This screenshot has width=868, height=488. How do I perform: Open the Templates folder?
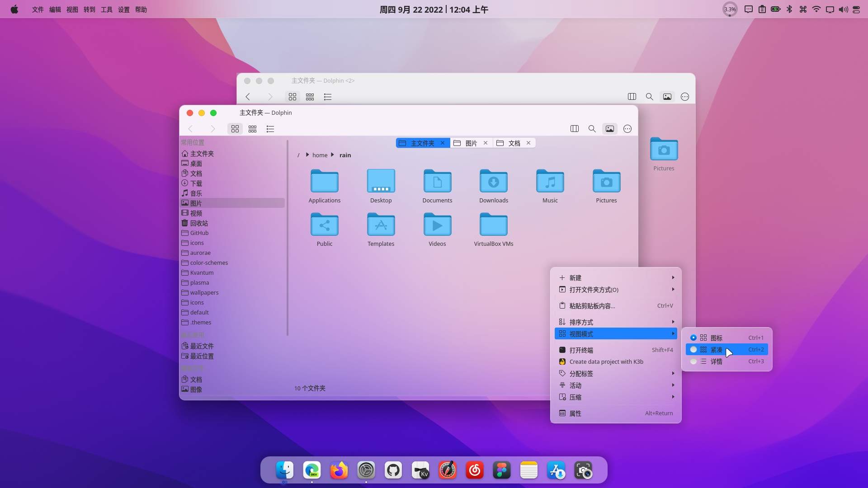(x=381, y=230)
